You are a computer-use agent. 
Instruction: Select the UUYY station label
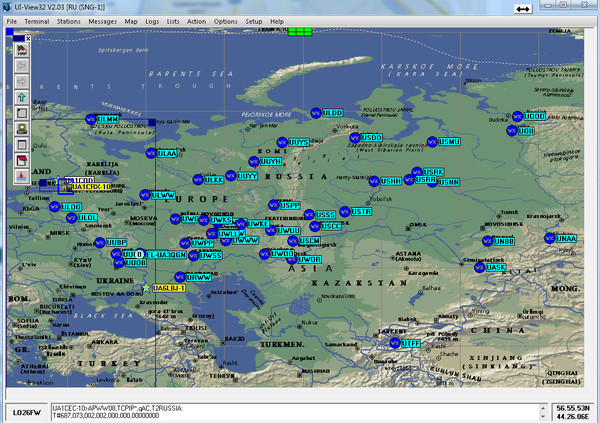[247, 176]
